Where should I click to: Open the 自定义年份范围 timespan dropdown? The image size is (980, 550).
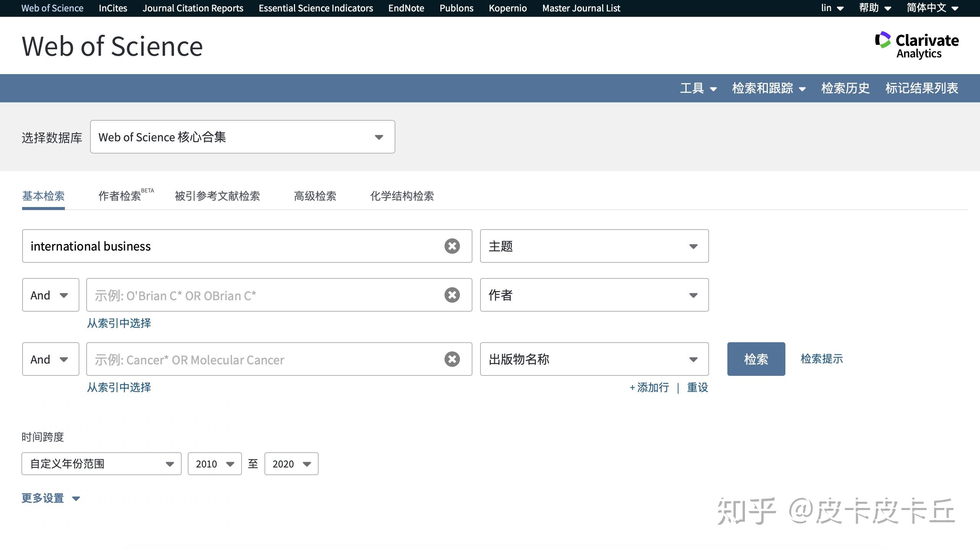click(101, 463)
